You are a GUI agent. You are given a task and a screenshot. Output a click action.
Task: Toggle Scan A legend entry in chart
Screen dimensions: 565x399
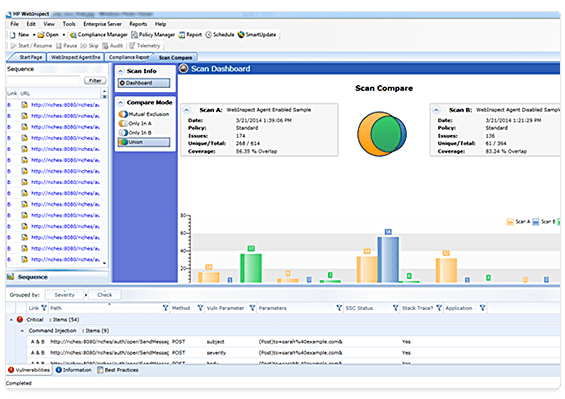(518, 222)
